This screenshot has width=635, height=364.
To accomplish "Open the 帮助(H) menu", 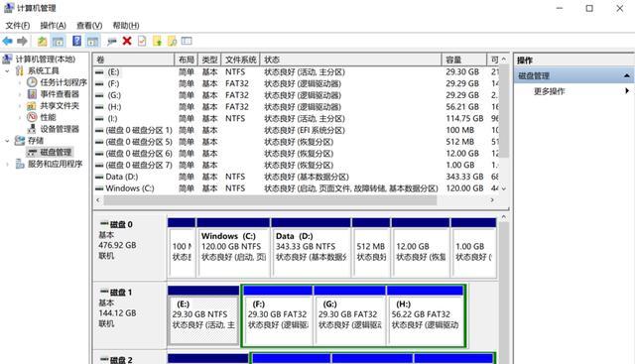I will 126,26.
